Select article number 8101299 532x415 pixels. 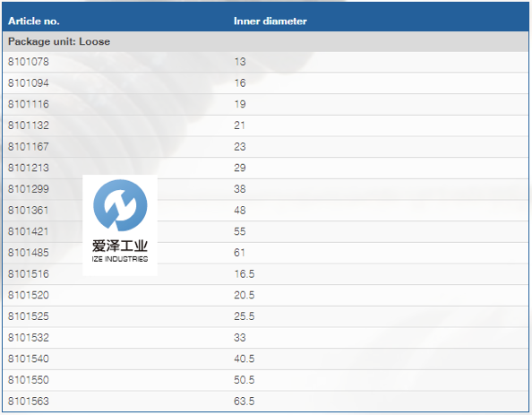[29, 189]
